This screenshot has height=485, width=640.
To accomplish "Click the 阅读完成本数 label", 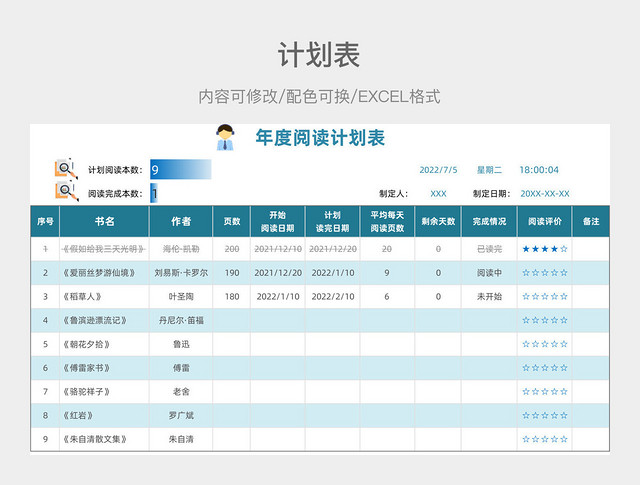I will point(115,194).
